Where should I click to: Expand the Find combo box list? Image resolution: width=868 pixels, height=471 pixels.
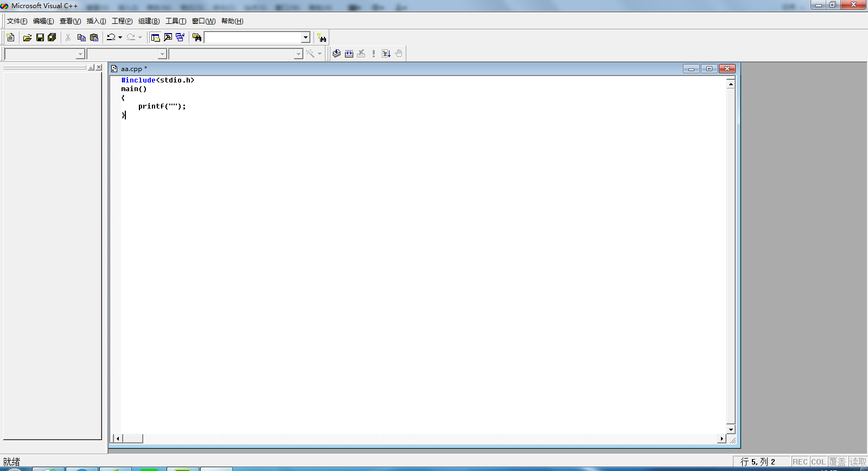point(305,37)
